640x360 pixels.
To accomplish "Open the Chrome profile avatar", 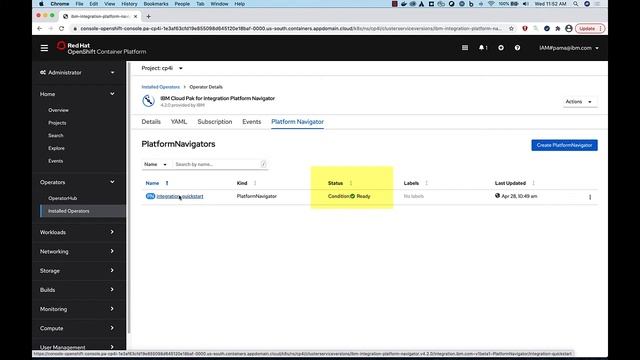I will pyautogui.click(x=569, y=29).
